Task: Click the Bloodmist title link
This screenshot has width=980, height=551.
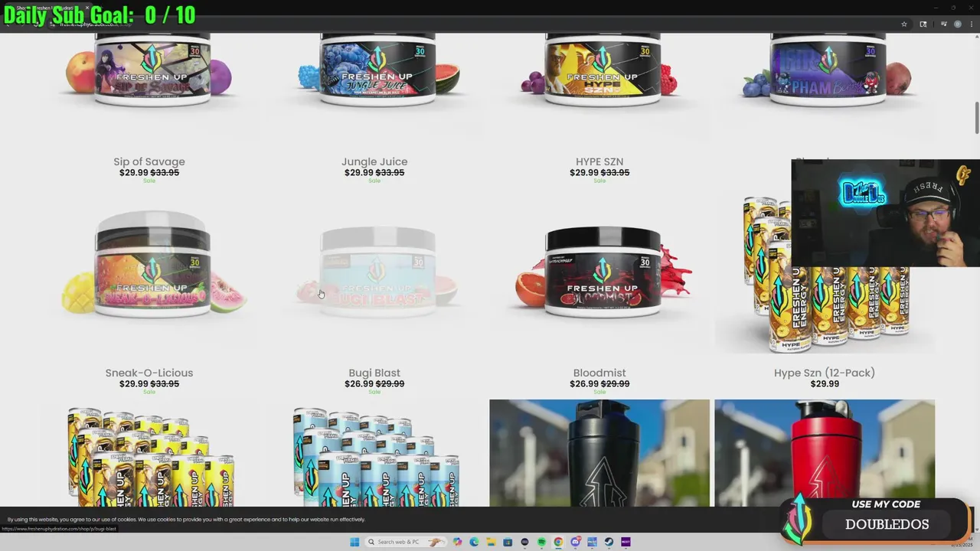Action: coord(599,373)
